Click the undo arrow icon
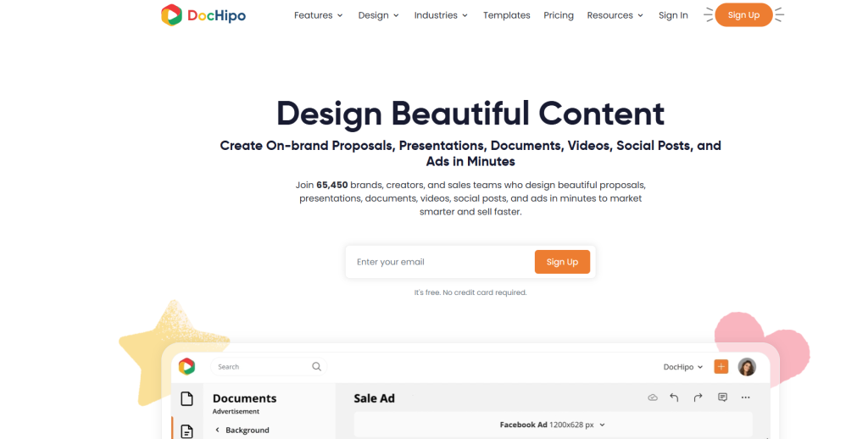Viewport: 868px width, 439px height. 674,397
